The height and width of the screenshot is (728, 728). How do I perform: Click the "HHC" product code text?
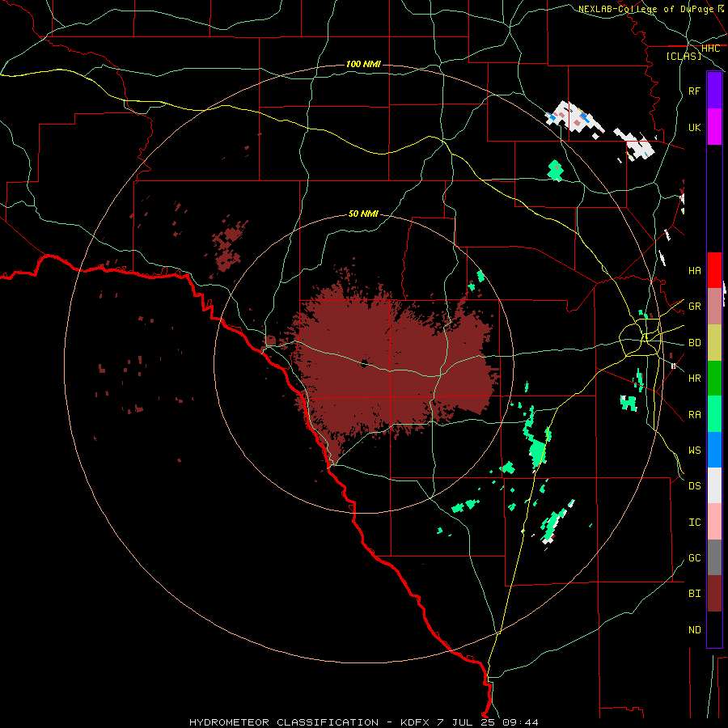(711, 49)
